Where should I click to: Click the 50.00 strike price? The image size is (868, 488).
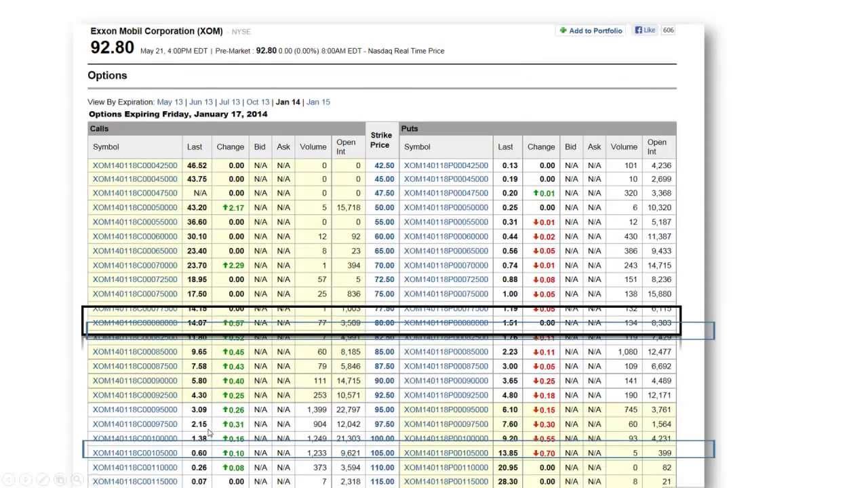click(384, 207)
